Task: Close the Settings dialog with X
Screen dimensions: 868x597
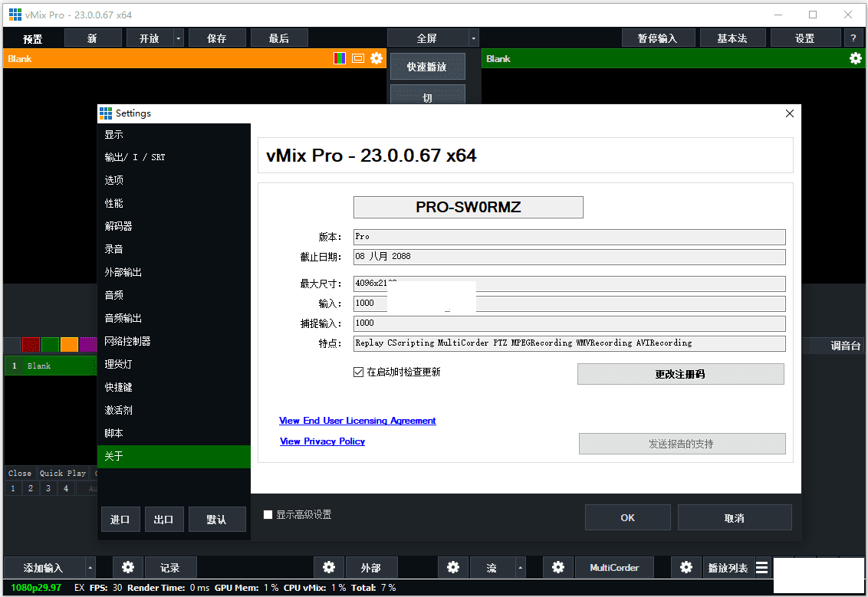Action: 789,113
